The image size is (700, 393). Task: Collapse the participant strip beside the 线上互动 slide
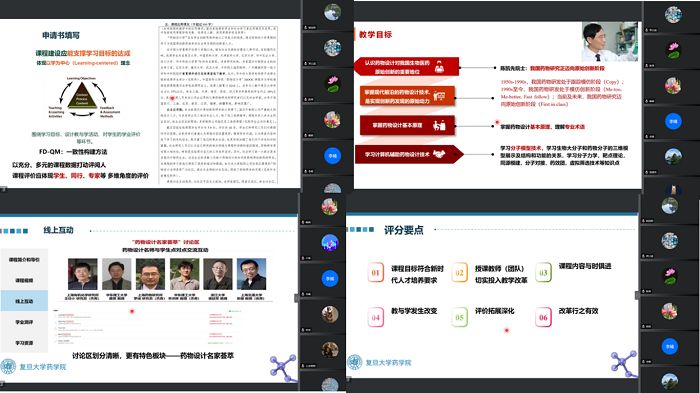[296, 298]
